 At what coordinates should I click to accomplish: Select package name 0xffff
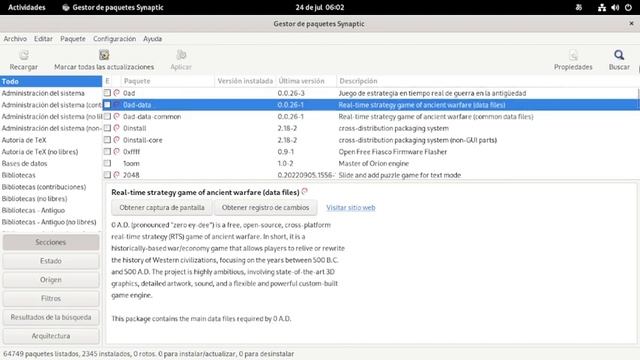(x=131, y=151)
